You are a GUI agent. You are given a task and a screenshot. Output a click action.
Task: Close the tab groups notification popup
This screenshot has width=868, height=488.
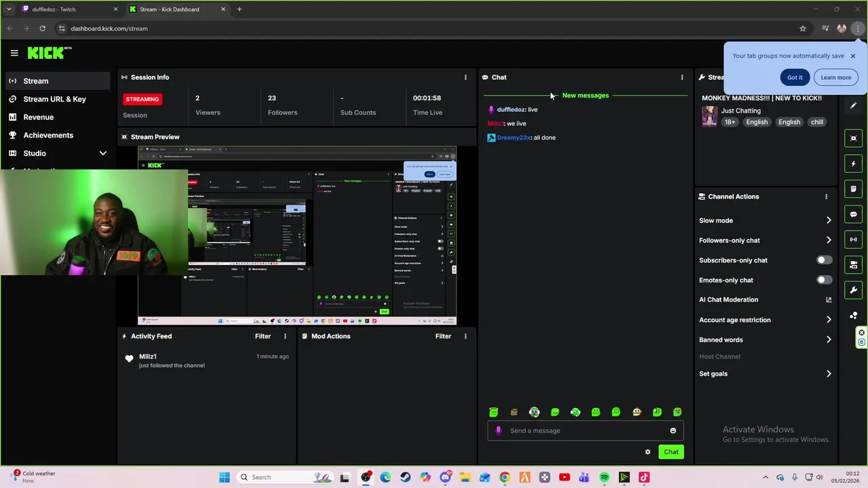pyautogui.click(x=853, y=56)
